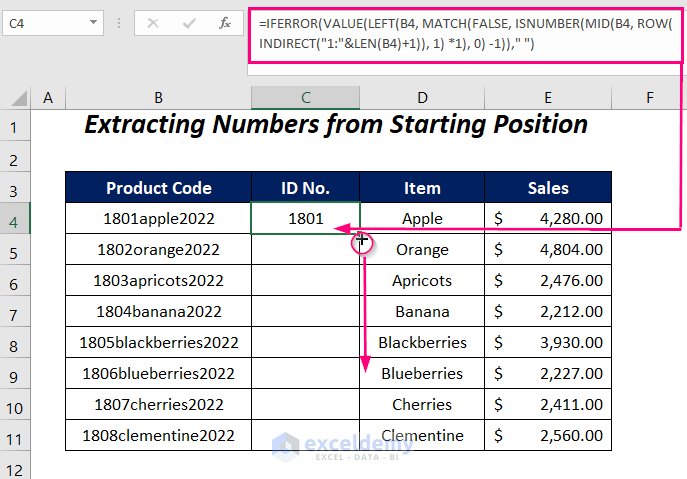Screen dimensions: 687x479
Task: Select row 8 header
Action: tap(14, 342)
